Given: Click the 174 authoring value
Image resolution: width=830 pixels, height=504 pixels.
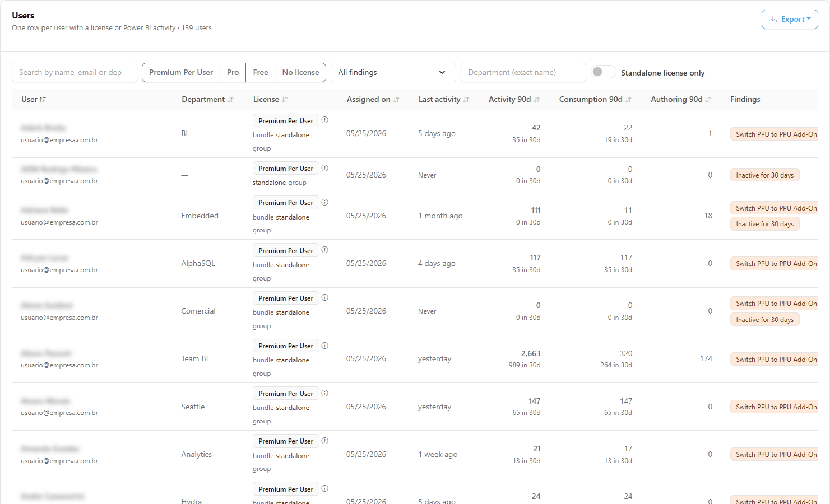Looking at the screenshot, I should 706,358.
